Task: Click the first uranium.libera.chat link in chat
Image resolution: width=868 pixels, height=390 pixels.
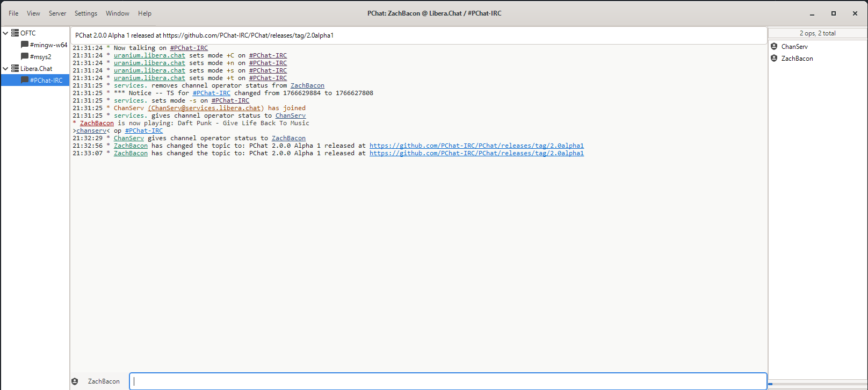Action: click(149, 56)
